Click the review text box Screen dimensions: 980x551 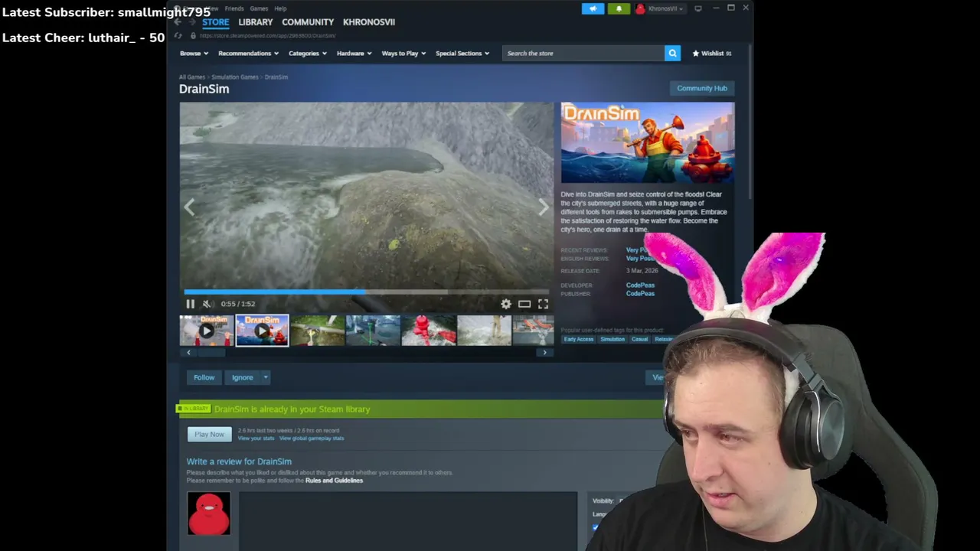click(408, 522)
